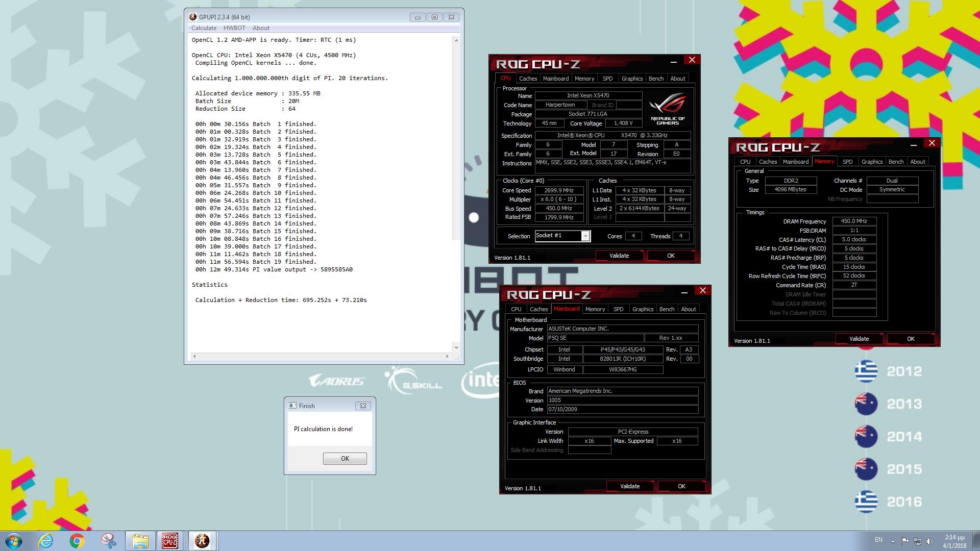
Task: Click Validate in CPU-Z CPU window
Action: click(x=619, y=256)
